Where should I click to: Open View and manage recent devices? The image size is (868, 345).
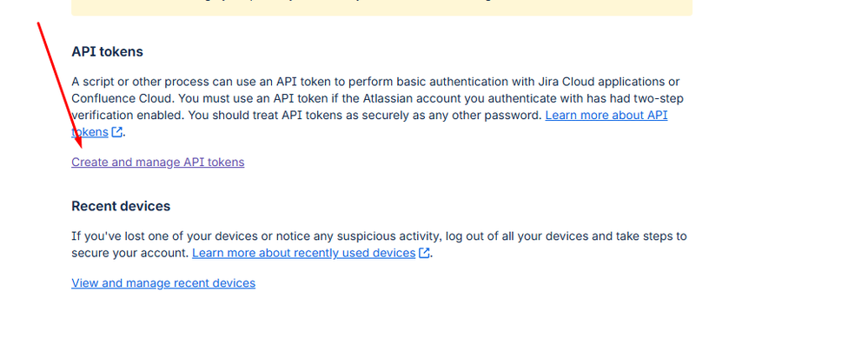tap(163, 283)
